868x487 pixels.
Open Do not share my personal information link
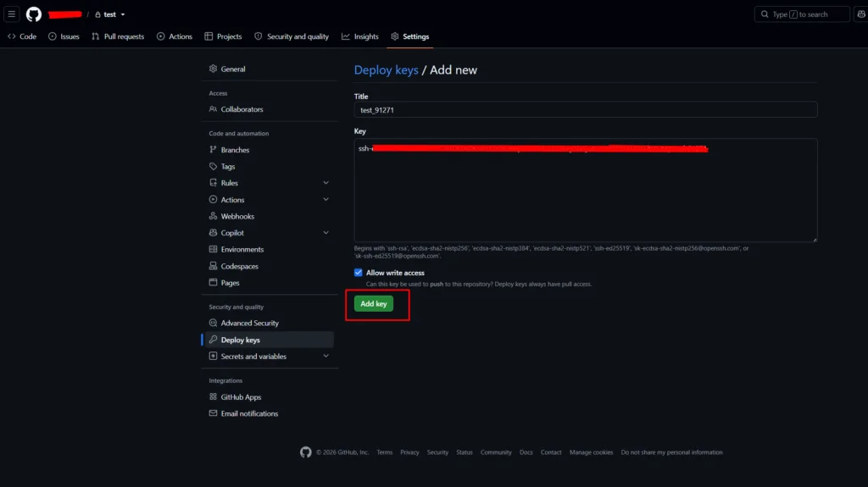click(671, 452)
